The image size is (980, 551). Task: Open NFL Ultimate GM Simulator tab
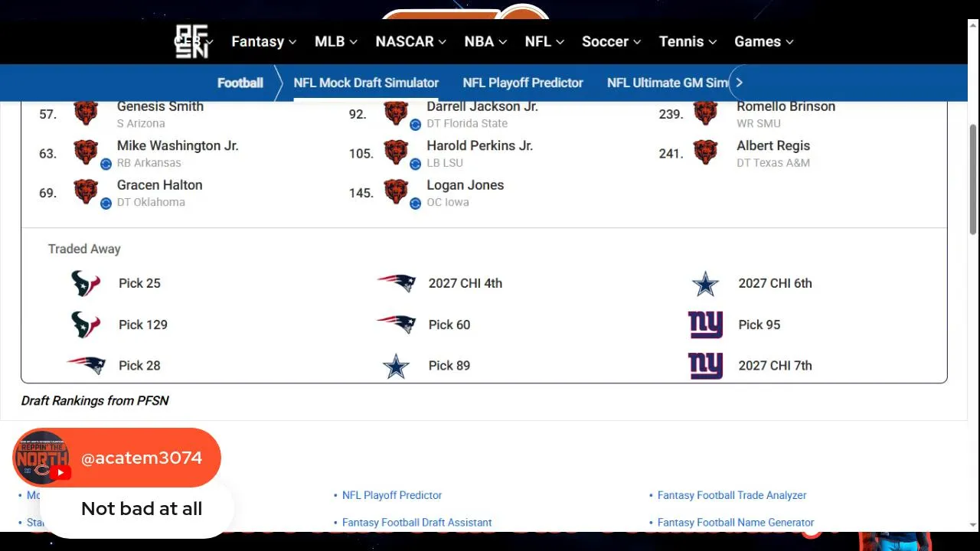coord(668,83)
